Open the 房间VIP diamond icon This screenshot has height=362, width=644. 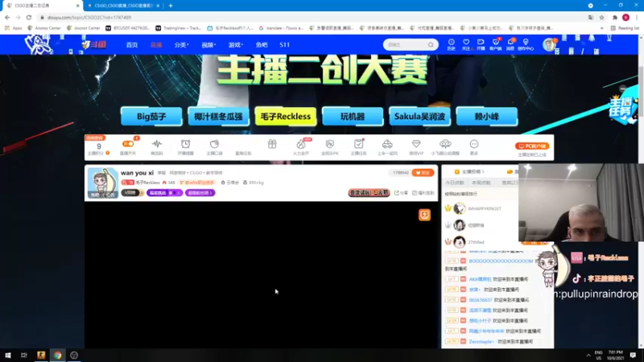pos(416,144)
